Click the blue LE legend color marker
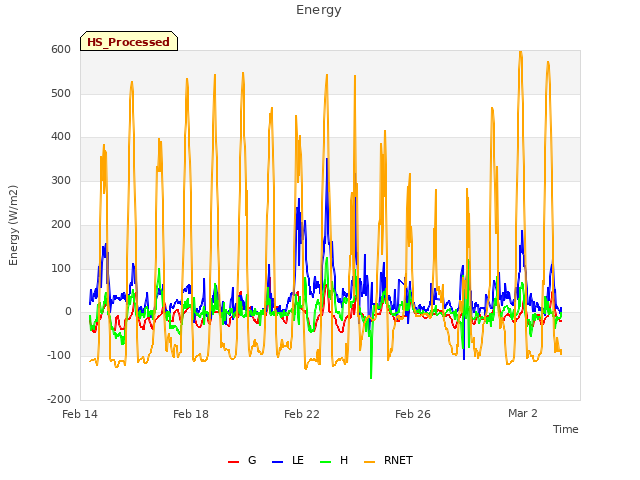 (277, 462)
